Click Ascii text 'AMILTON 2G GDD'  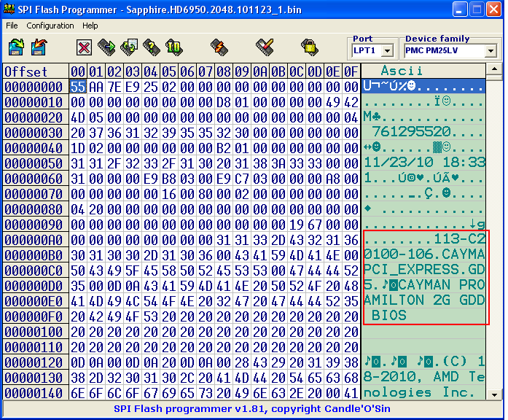tap(424, 300)
